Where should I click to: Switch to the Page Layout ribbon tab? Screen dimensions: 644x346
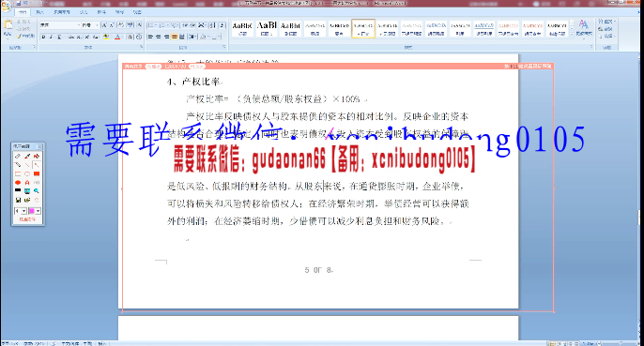coord(62,12)
